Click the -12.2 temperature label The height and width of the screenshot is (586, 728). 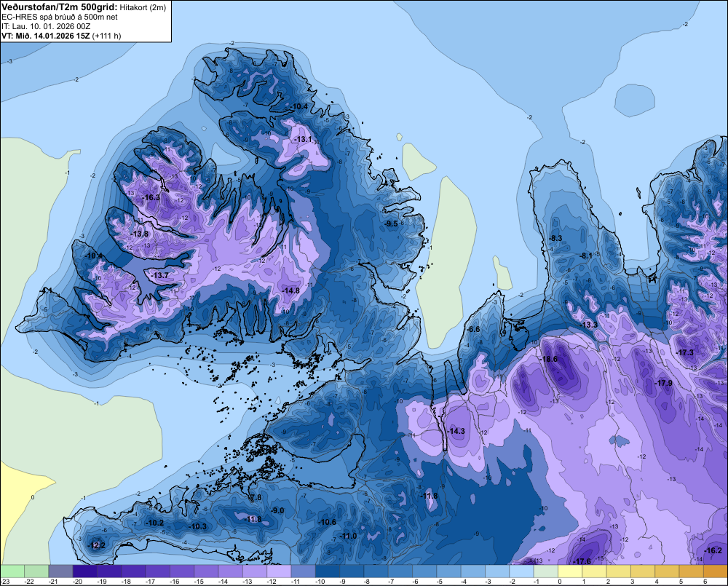[97, 545]
